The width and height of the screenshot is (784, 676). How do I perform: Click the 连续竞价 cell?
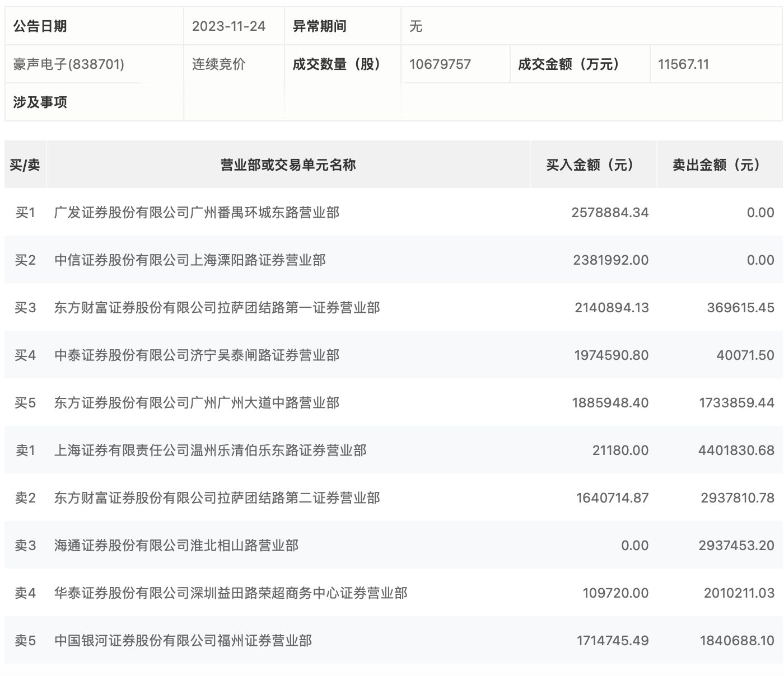click(x=212, y=64)
